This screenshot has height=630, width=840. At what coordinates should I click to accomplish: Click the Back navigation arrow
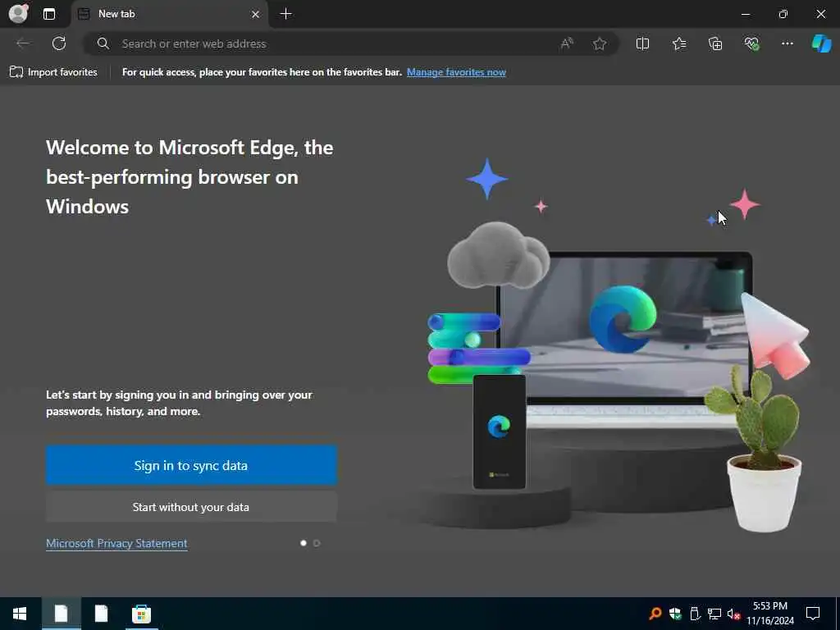[x=23, y=43]
